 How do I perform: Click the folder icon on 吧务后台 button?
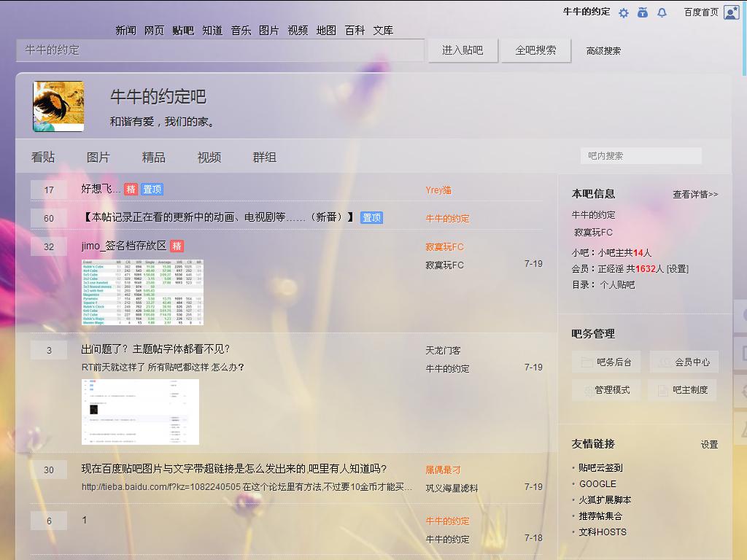click(x=586, y=361)
